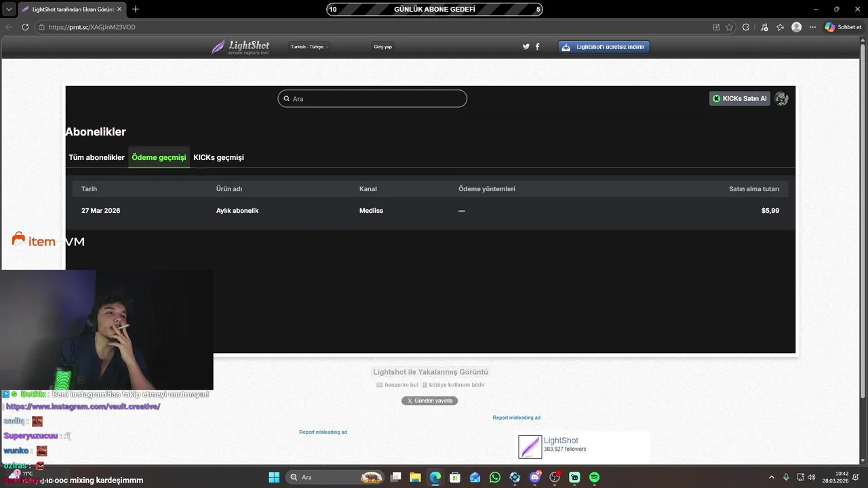The width and height of the screenshot is (868, 488).
Task: Click the microphone tray icon
Action: (x=786, y=477)
